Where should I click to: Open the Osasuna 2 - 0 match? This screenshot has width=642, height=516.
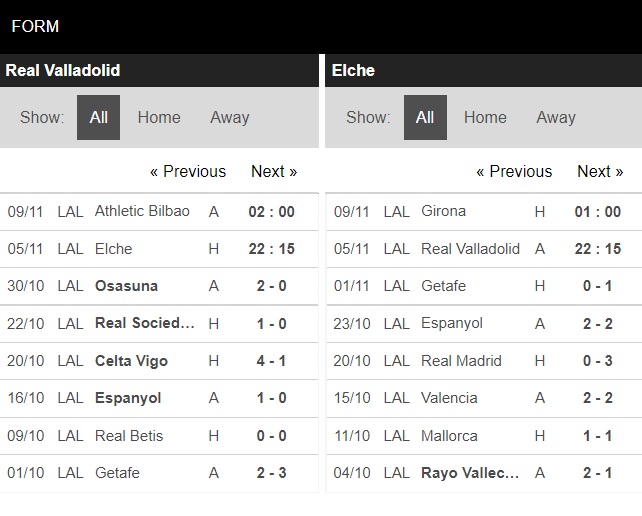point(159,286)
